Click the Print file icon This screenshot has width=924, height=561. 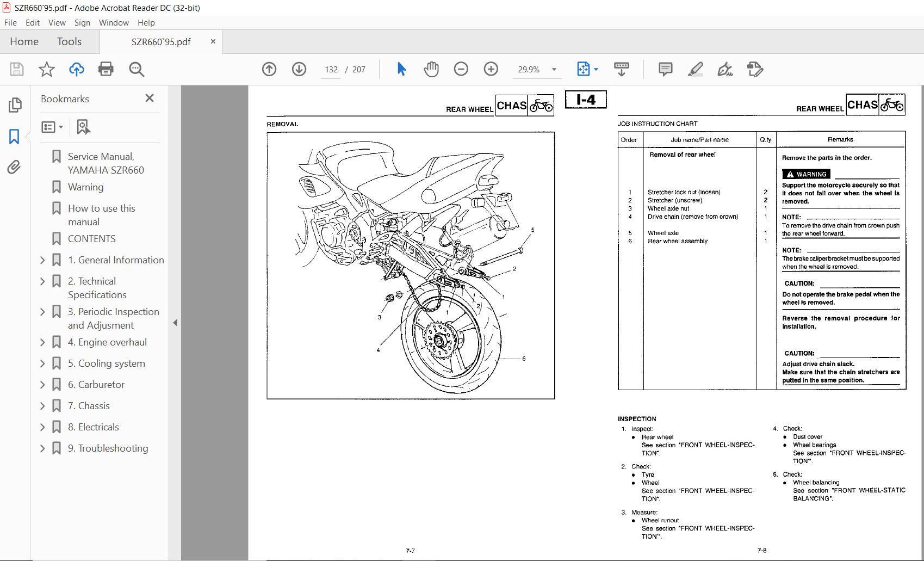click(106, 69)
